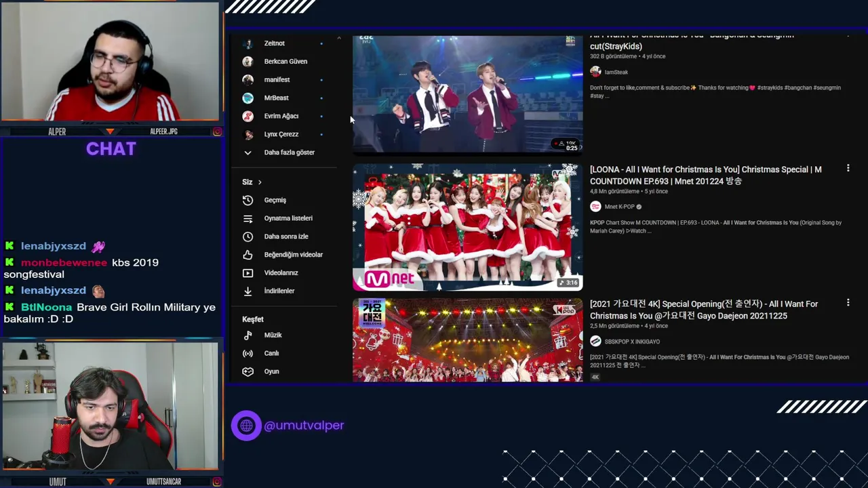Open Geçmiş history icon
868x488 pixels.
coord(248,201)
